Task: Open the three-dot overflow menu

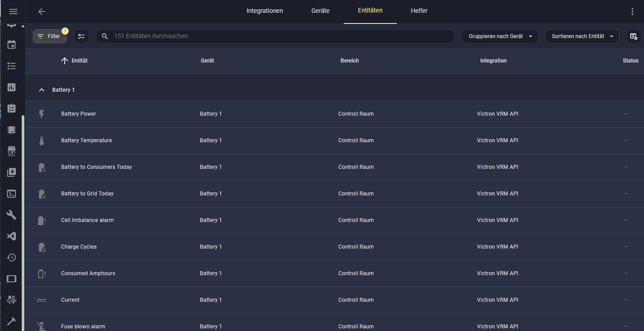Action: (632, 12)
